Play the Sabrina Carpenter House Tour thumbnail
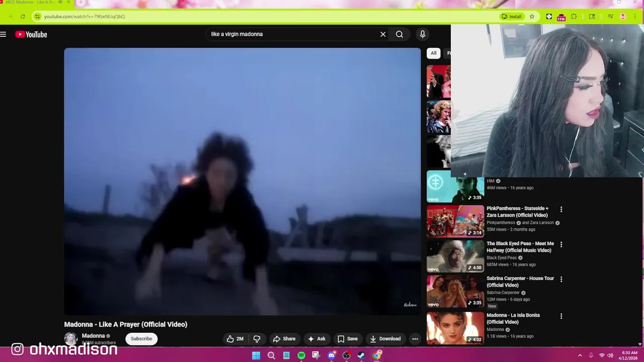Viewport: 644px width, 362px height. tap(455, 292)
